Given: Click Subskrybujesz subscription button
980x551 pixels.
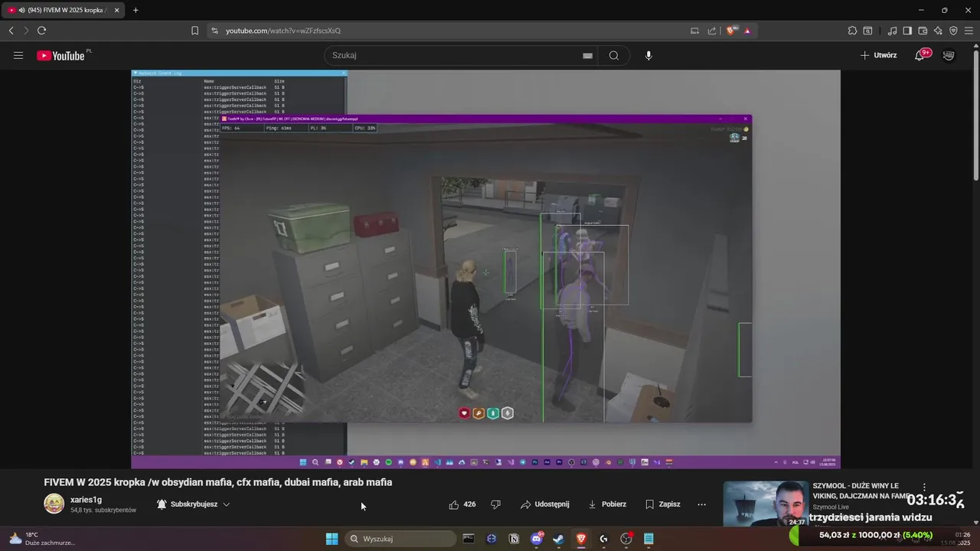Looking at the screenshot, I should 193,504.
